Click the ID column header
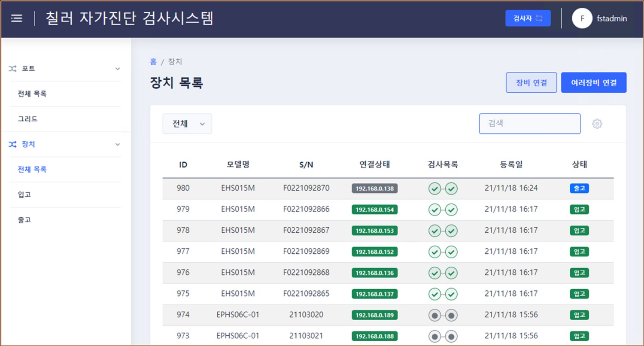Viewport: 644px width, 346px height. click(x=183, y=164)
